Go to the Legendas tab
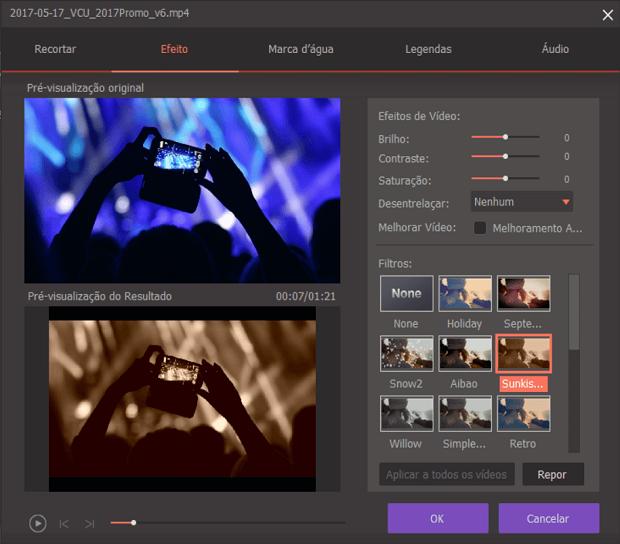Image resolution: width=620 pixels, height=544 pixels. pos(428,49)
